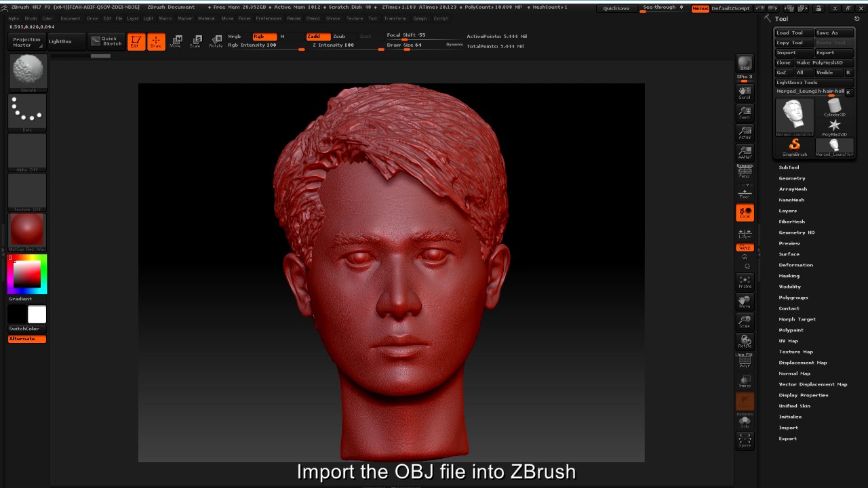Expand the Geometry section
Viewport: 868px width, 488px height.
(792, 178)
